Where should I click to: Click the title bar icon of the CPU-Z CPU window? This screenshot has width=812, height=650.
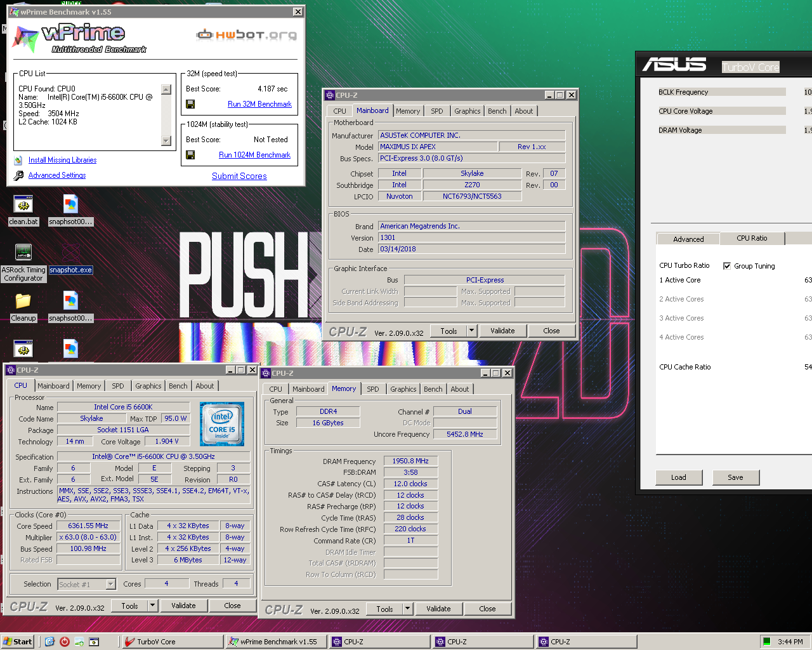pos(10,370)
